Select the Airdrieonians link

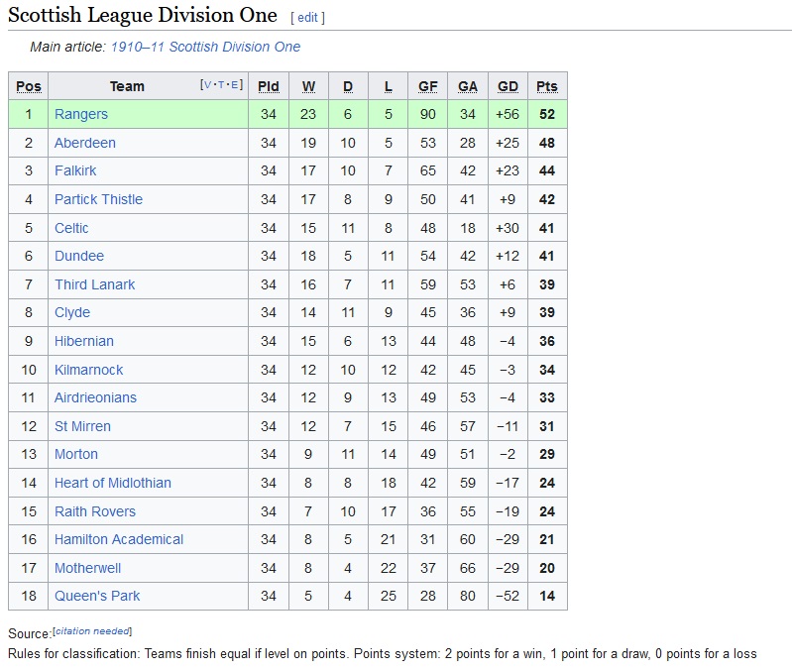(x=95, y=397)
